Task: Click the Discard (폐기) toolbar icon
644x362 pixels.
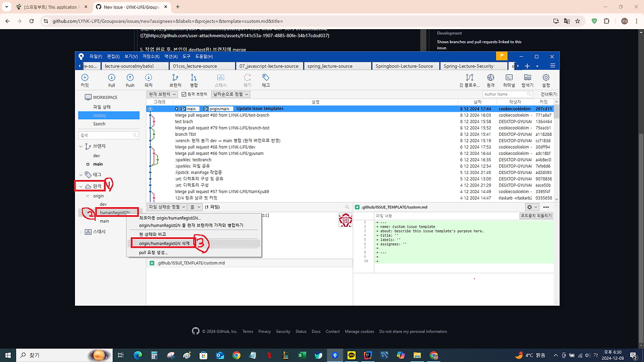Action: (x=247, y=77)
